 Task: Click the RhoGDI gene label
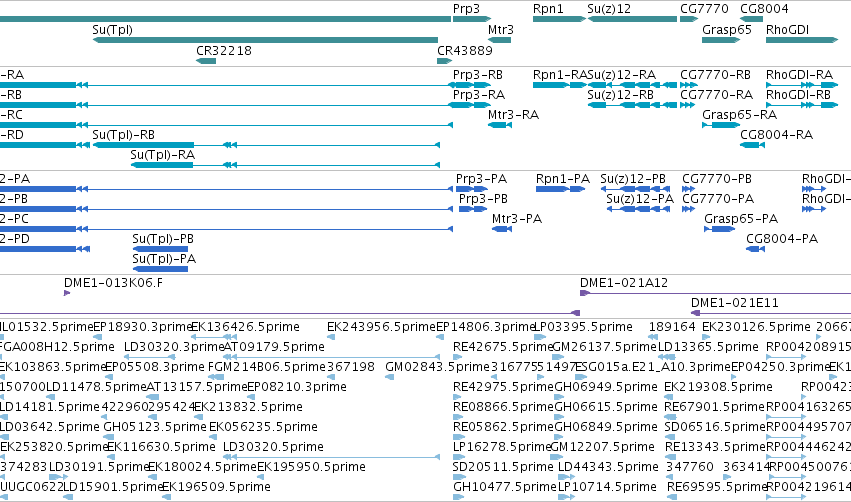point(787,30)
